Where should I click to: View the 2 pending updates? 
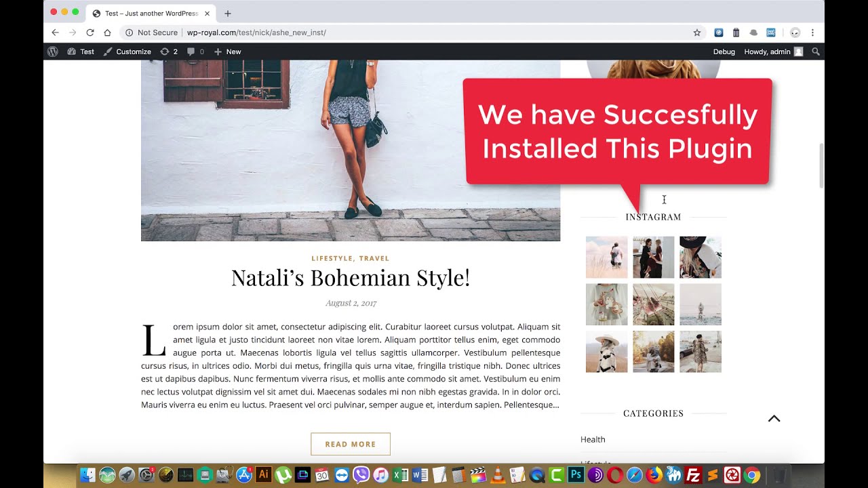[169, 52]
